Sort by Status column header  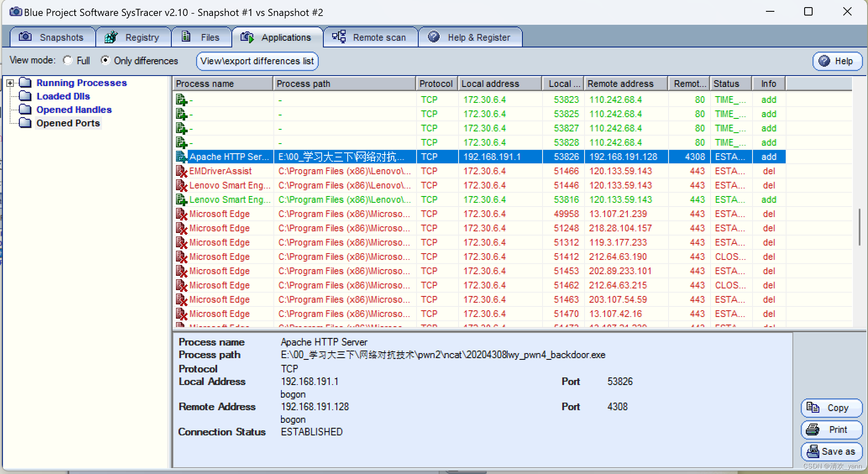(x=731, y=84)
